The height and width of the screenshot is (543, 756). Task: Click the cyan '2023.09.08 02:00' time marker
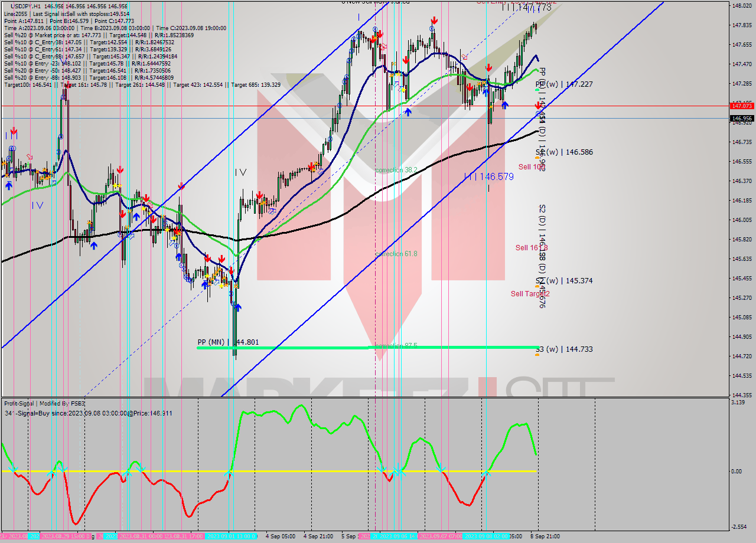click(x=486, y=537)
